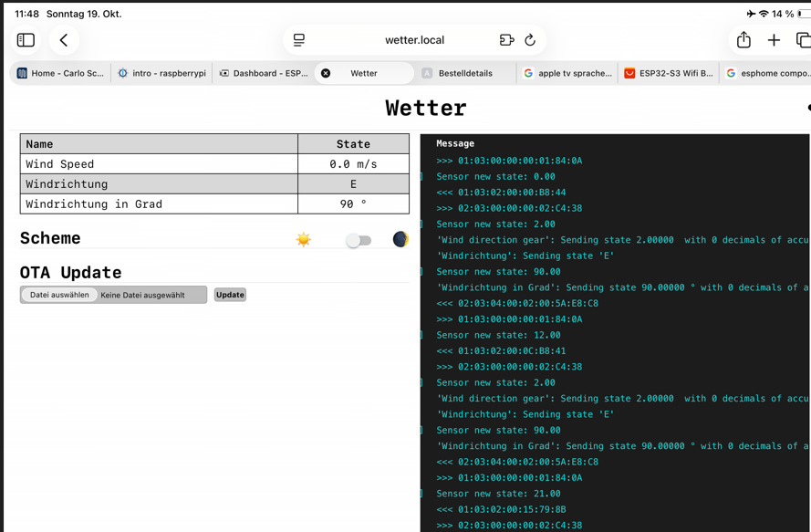Switch to Home - Carlo Sc... tab
This screenshot has width=811, height=532.
tap(60, 74)
